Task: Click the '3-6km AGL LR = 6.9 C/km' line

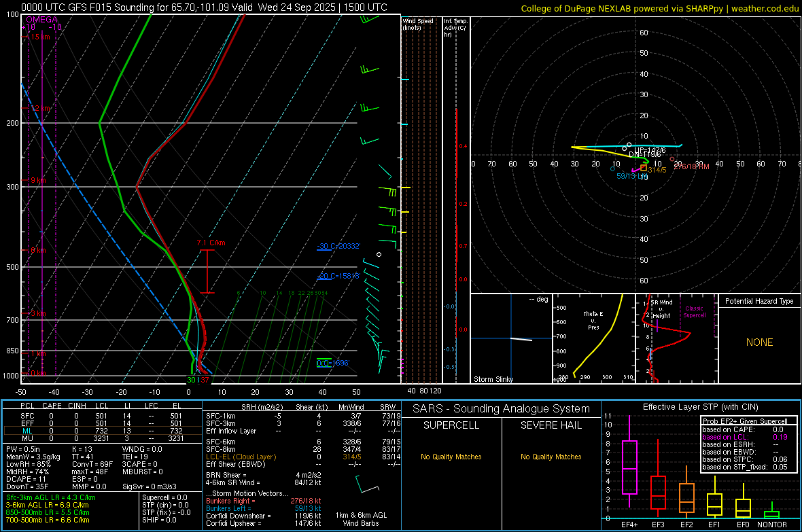Action: [48, 505]
